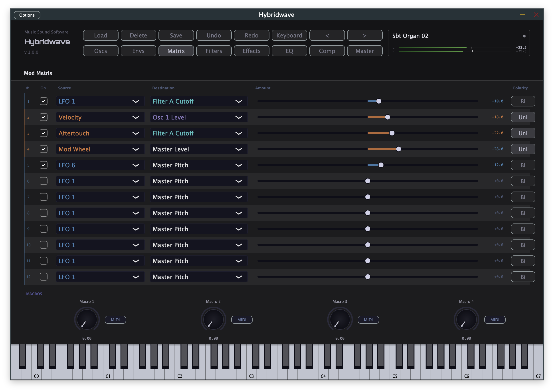Turn the Macro 2 knob
Image resolution: width=554 pixels, height=392 pixels.
click(213, 319)
